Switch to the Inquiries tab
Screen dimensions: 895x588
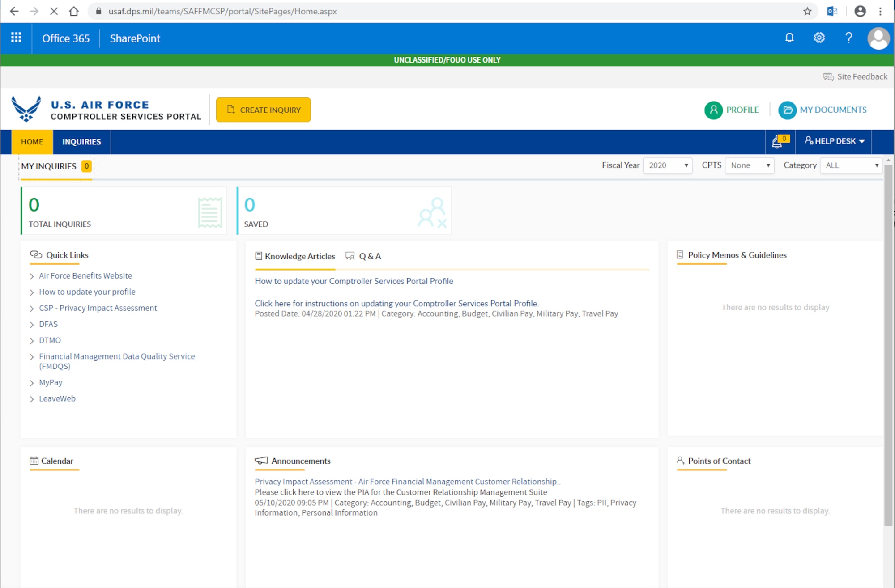point(82,141)
